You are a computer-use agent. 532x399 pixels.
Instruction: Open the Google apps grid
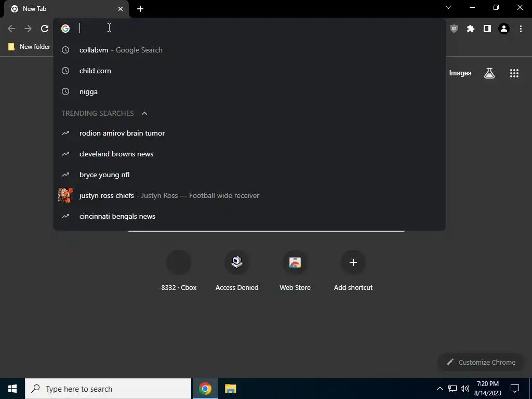pos(514,73)
